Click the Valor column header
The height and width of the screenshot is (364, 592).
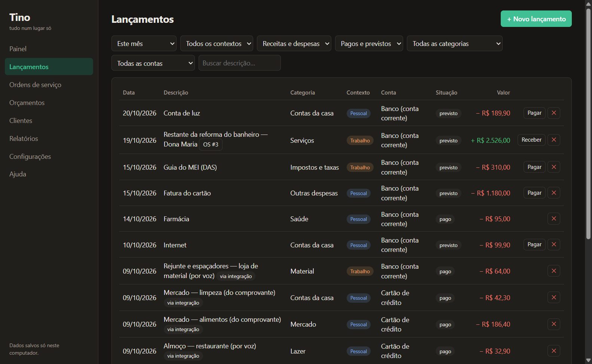[503, 93]
